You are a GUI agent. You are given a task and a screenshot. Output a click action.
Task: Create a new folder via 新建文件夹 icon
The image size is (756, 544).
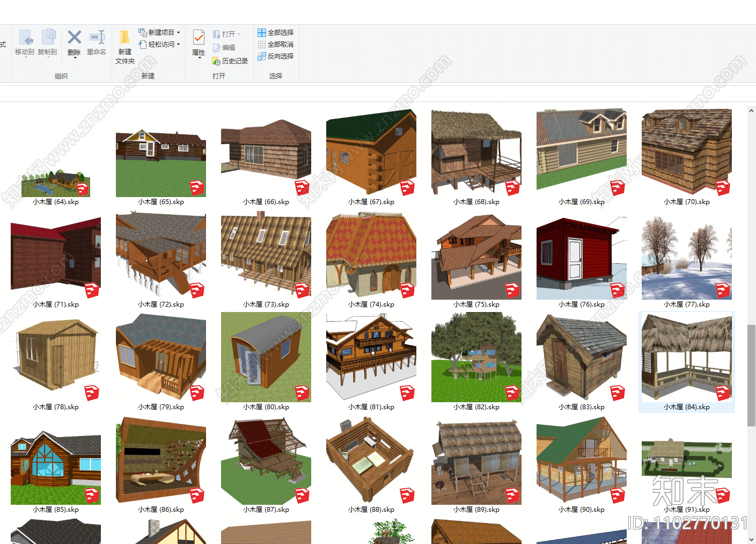click(124, 38)
